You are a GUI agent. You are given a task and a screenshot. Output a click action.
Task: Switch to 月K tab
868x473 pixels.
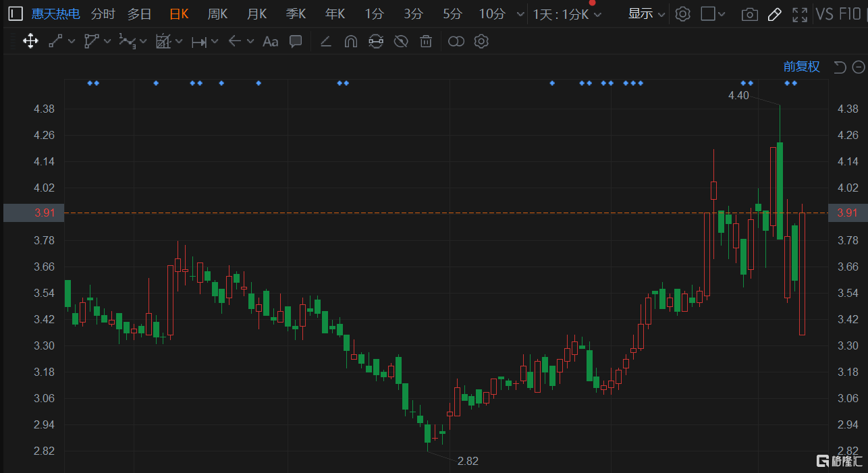[256, 13]
